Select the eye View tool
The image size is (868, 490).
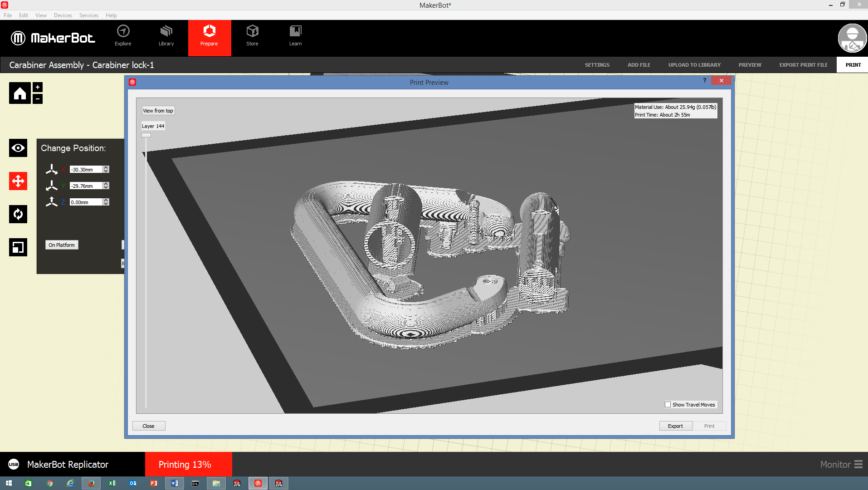(18, 148)
